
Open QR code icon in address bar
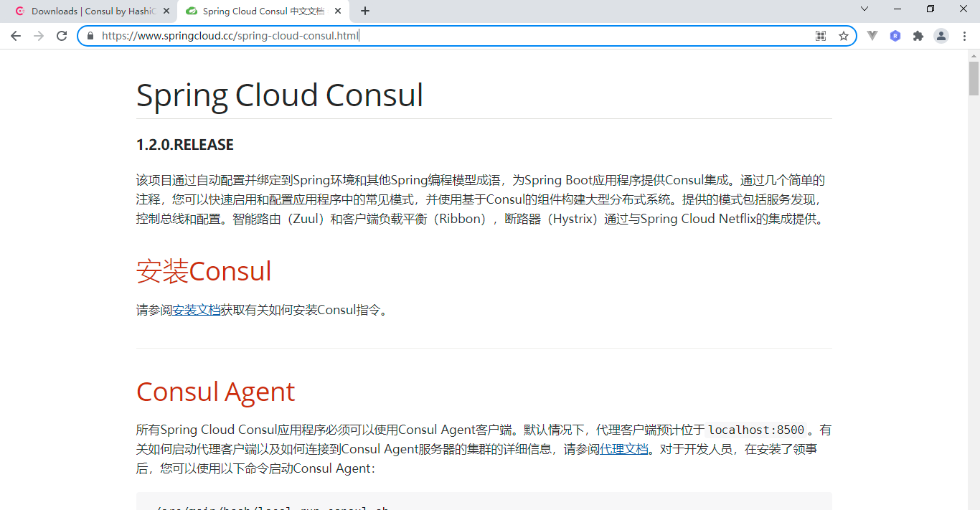point(821,36)
